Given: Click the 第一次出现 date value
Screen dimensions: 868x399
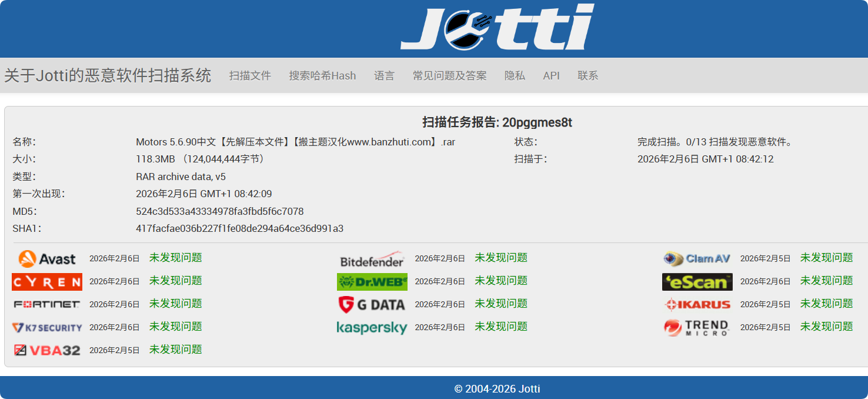Looking at the screenshot, I should tap(203, 194).
